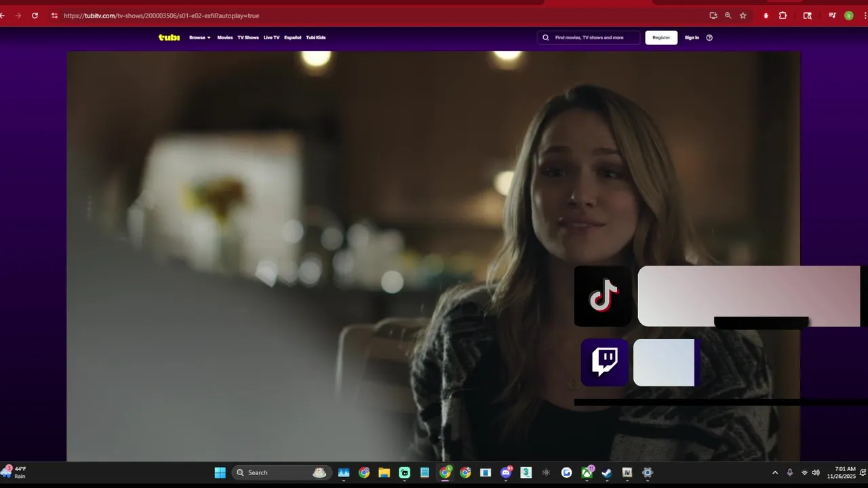Click the browser forward arrow
Image resolution: width=868 pixels, height=488 pixels.
coord(18,16)
